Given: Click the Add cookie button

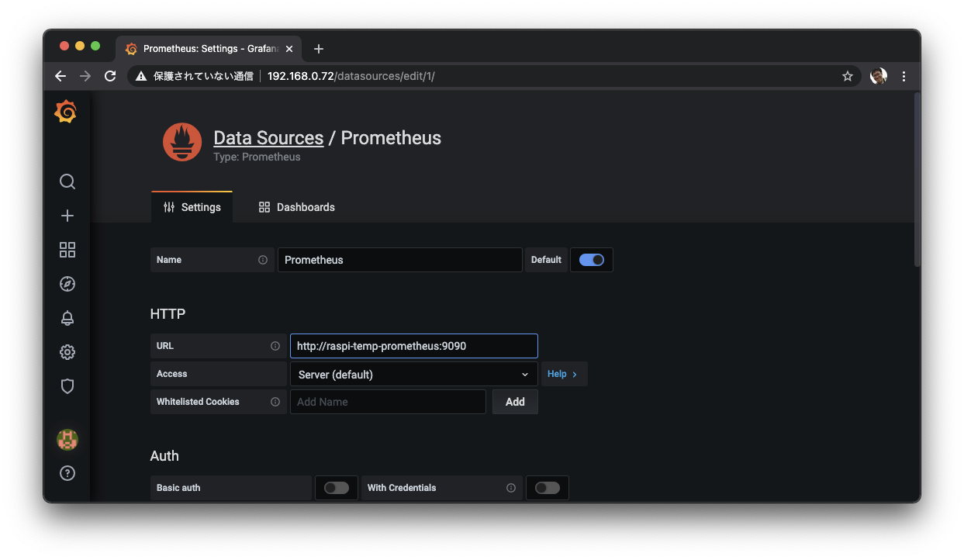Looking at the screenshot, I should 515,402.
